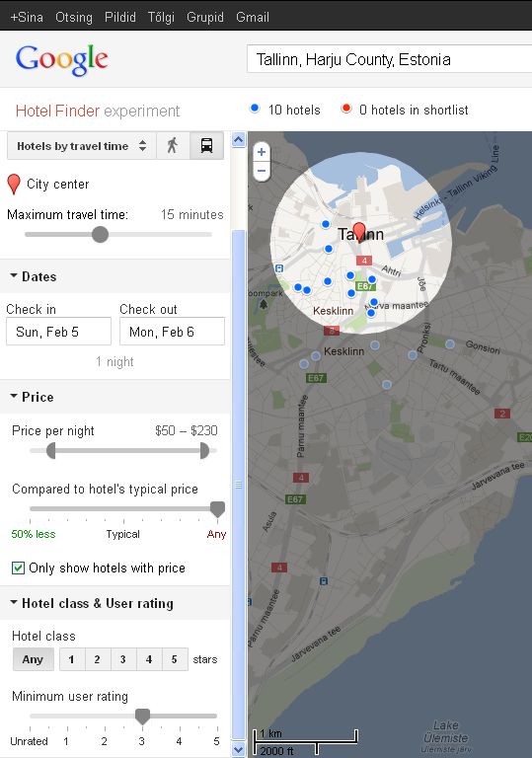Click 10 hotels label

(294, 110)
